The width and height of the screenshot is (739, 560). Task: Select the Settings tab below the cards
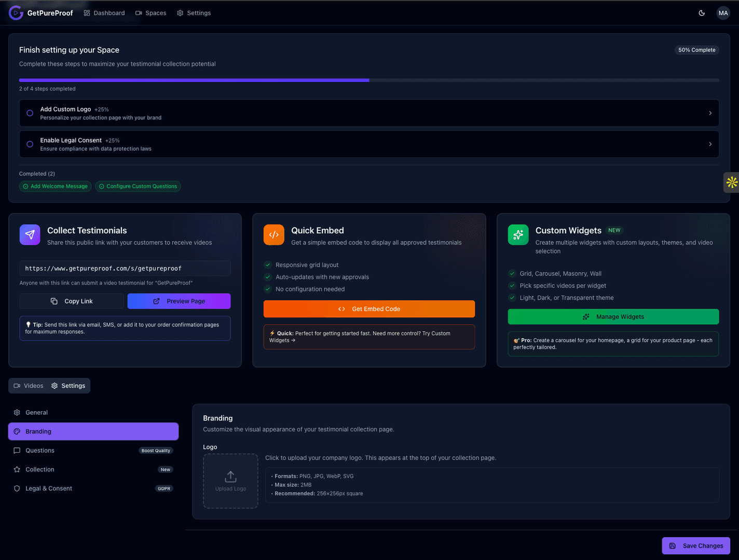click(x=69, y=386)
